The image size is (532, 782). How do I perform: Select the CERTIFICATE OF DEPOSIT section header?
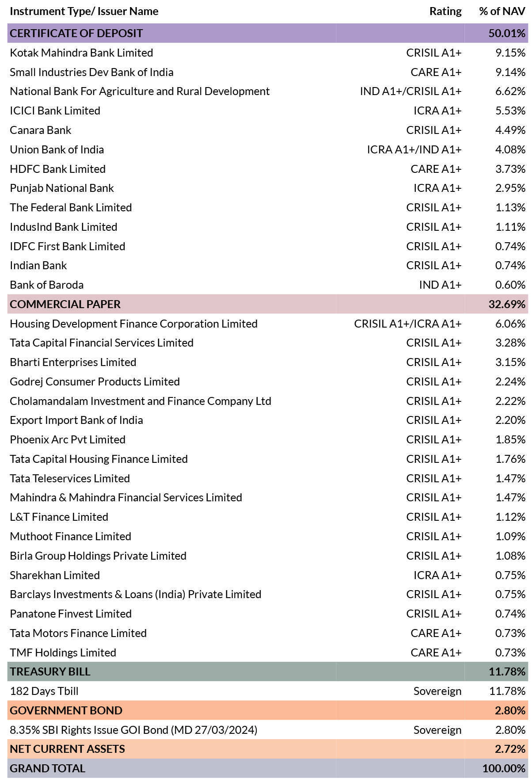[x=267, y=33]
